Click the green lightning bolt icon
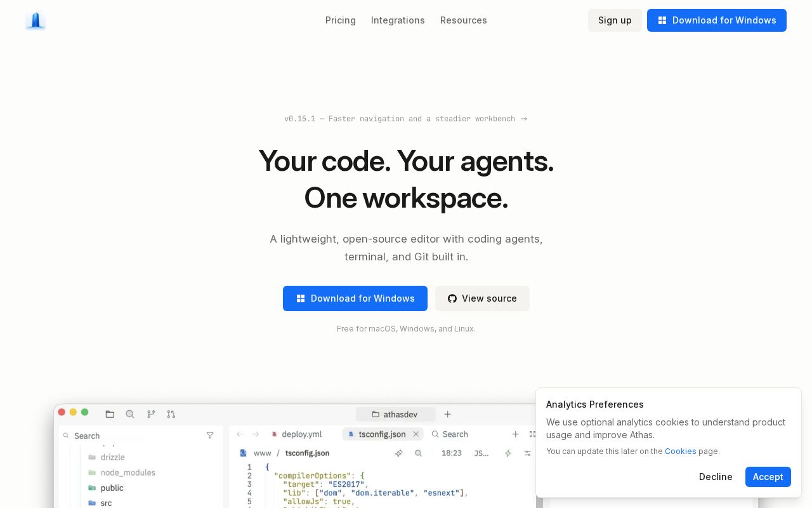812x508 pixels. click(507, 453)
